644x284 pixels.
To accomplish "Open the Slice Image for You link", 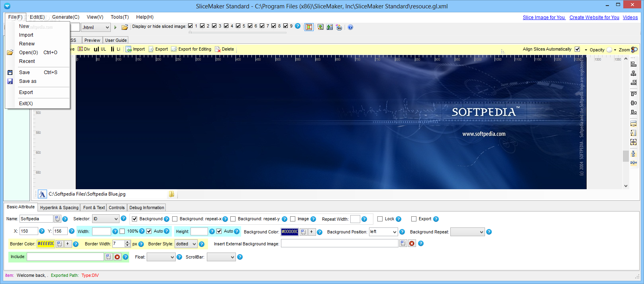I will pyautogui.click(x=544, y=17).
